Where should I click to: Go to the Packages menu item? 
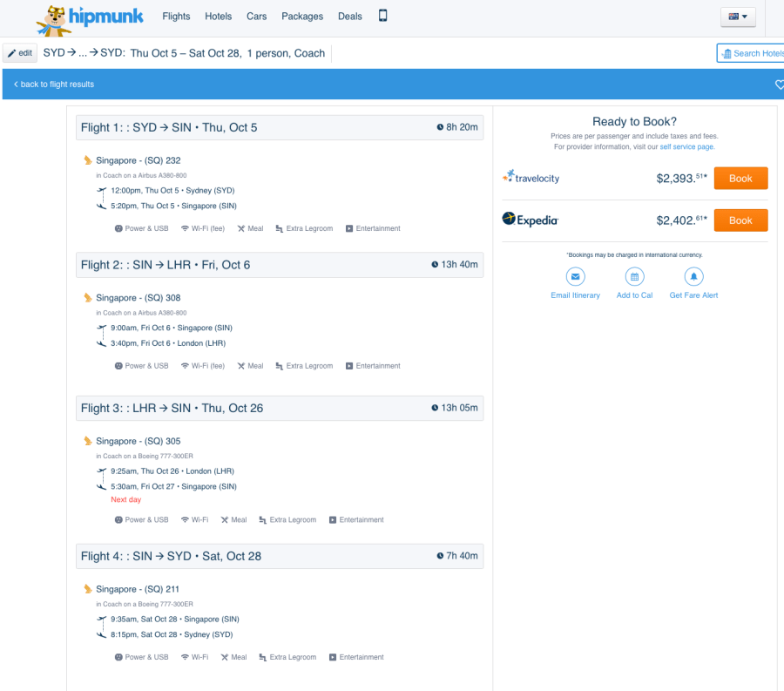[302, 17]
